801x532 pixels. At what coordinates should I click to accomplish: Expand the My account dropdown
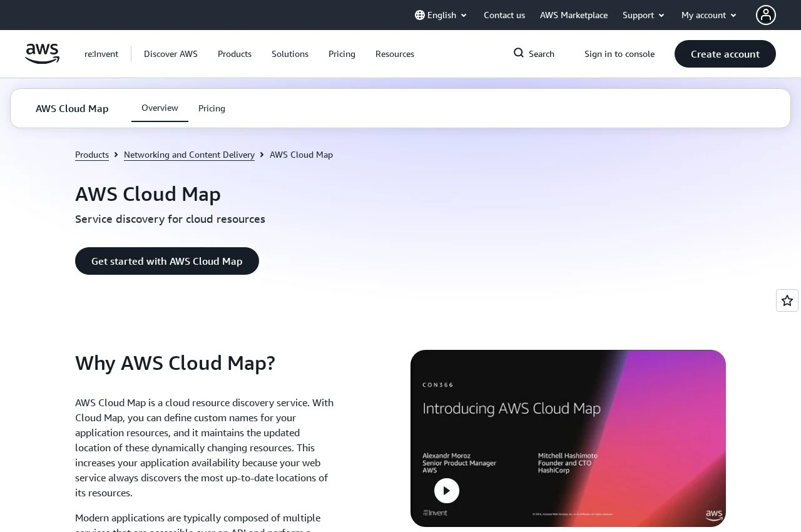pyautogui.click(x=710, y=15)
